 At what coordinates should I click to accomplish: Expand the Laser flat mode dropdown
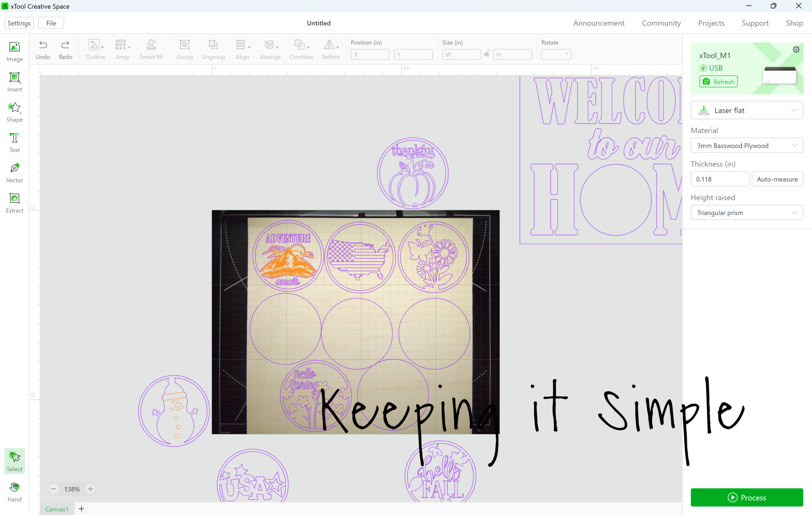pyautogui.click(x=747, y=111)
